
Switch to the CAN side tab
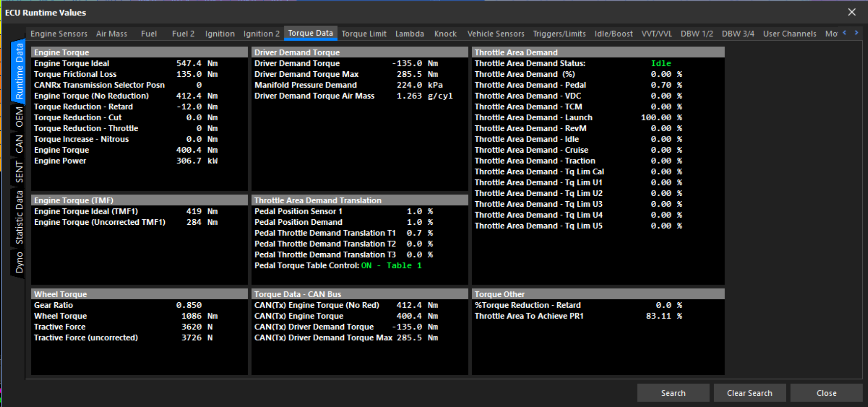pyautogui.click(x=19, y=144)
